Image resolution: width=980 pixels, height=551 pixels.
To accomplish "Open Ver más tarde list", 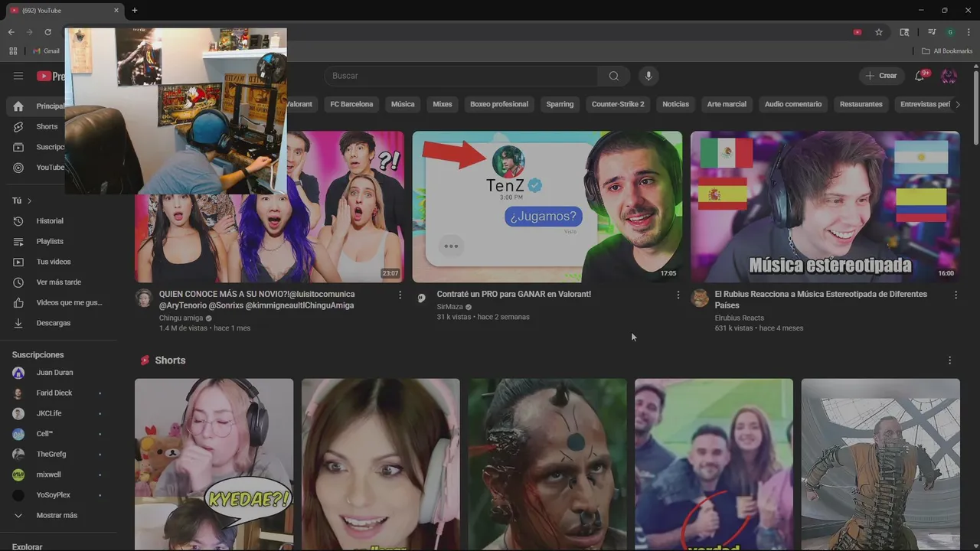I will (58, 282).
